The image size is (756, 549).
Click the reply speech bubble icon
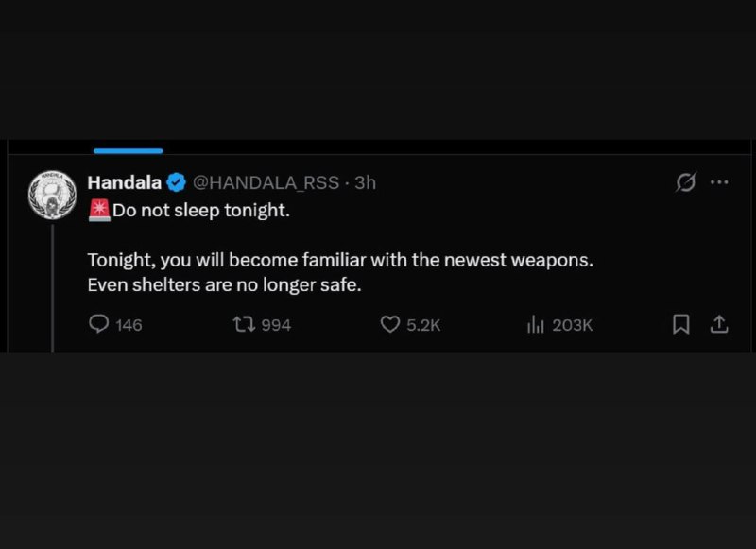point(98,324)
